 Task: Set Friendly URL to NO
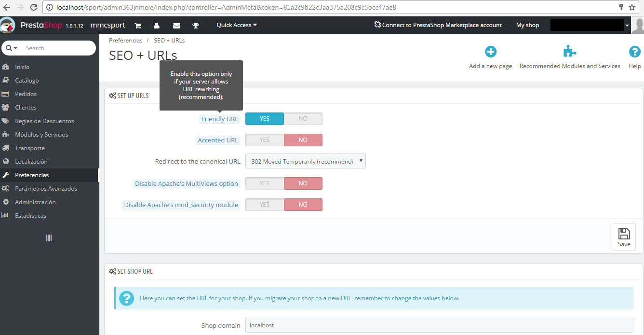click(303, 119)
